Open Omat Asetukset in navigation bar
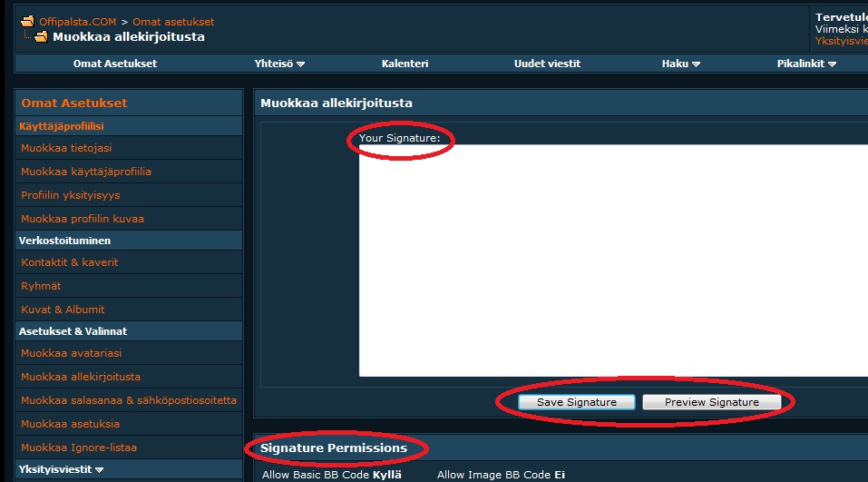 click(x=115, y=64)
